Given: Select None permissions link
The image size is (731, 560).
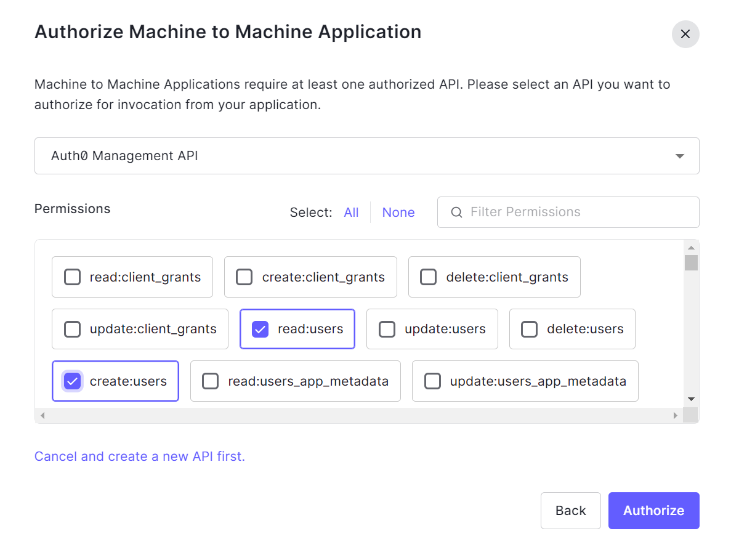Looking at the screenshot, I should (x=398, y=213).
